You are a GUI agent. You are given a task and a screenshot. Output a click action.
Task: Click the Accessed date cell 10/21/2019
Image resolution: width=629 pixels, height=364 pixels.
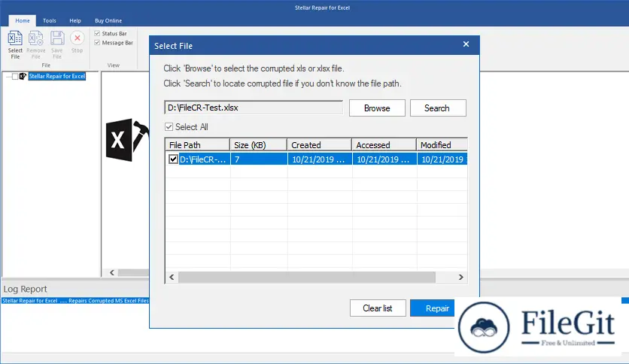tap(384, 159)
